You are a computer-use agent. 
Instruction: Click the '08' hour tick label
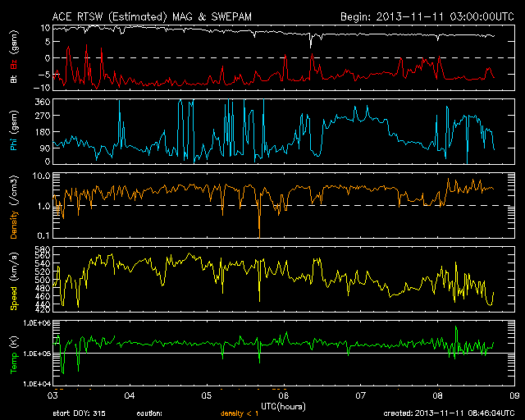click(437, 396)
